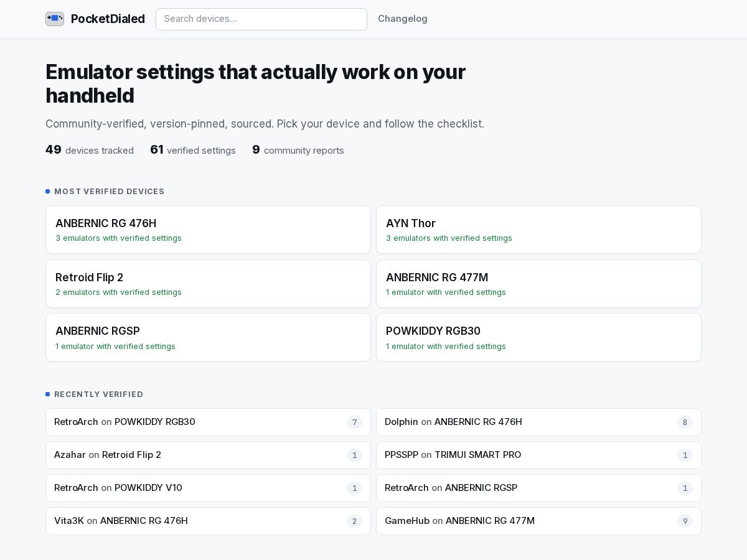Click the count badge 8 on Dolphin row
This screenshot has width=747, height=560.
tap(685, 422)
